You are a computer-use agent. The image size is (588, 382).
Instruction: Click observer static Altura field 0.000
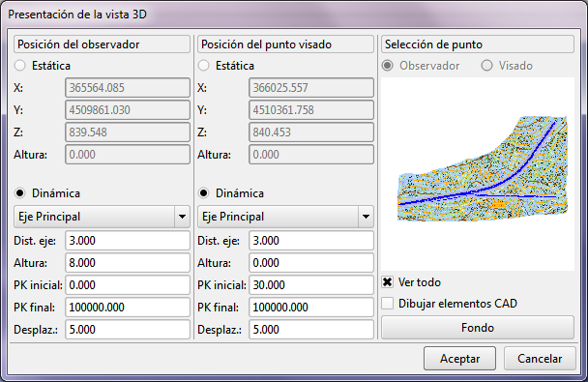128,155
